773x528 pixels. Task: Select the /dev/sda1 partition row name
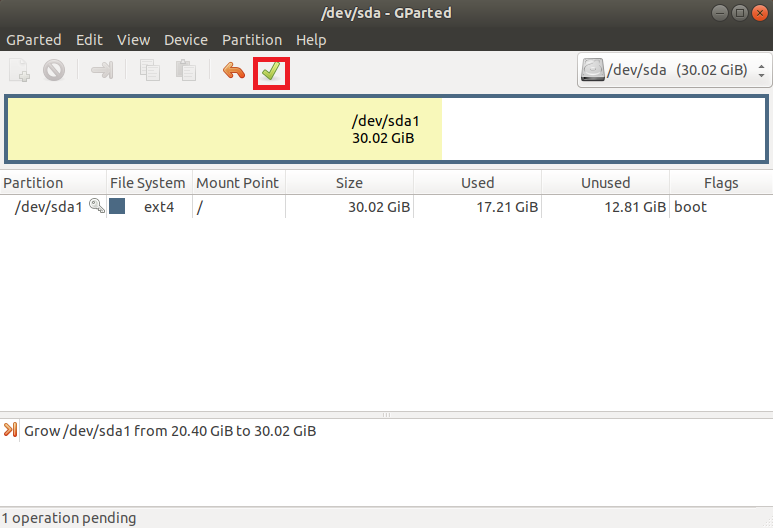48,207
